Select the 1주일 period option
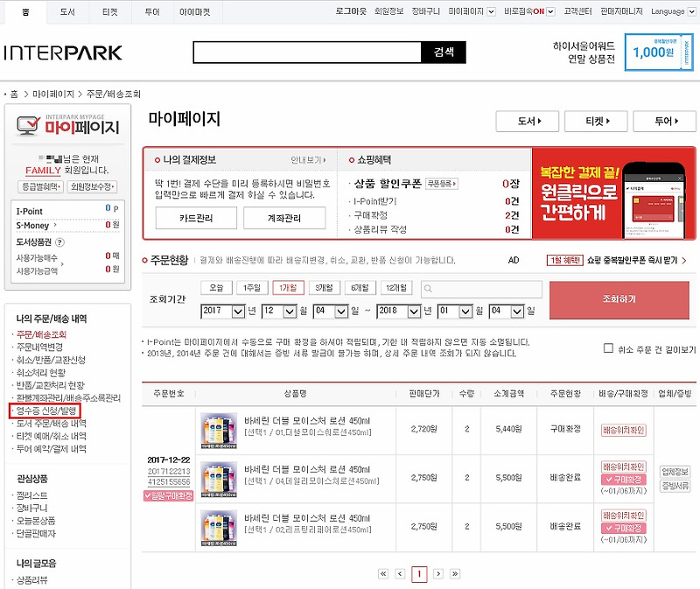 (252, 288)
